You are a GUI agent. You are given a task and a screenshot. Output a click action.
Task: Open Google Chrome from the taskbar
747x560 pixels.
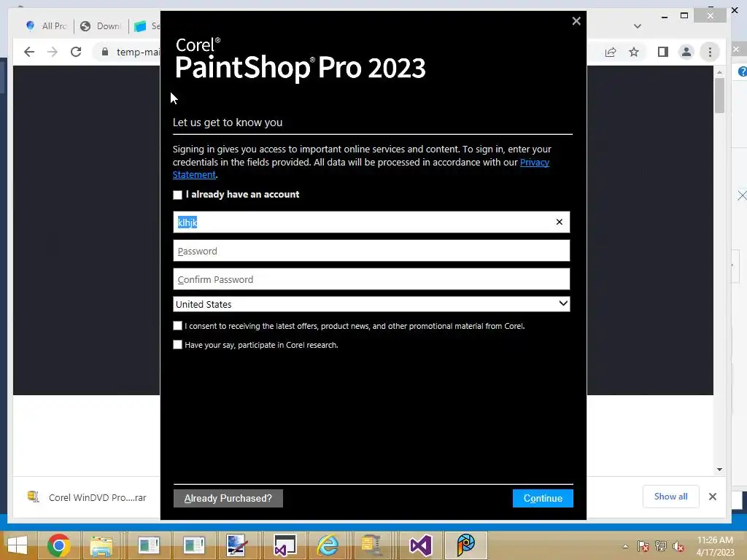point(58,545)
